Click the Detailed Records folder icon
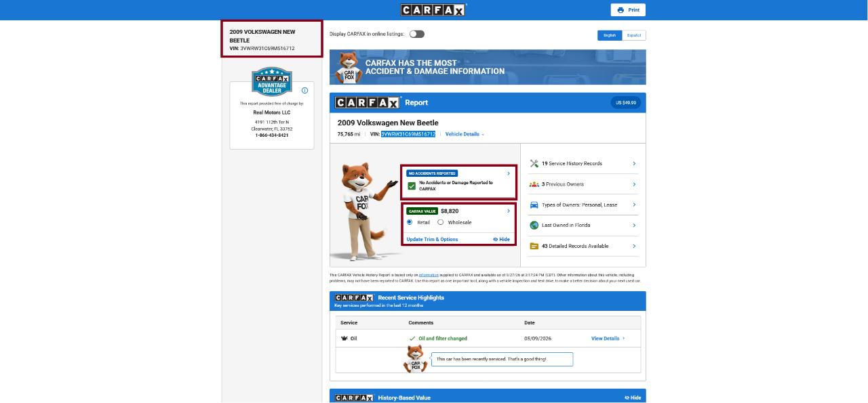 click(x=534, y=246)
